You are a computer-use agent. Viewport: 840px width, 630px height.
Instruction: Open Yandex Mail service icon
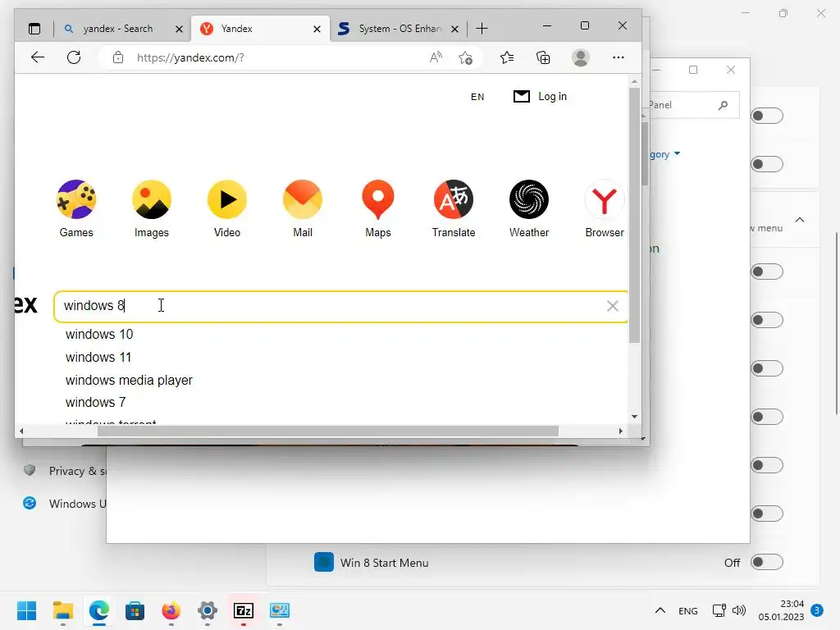[303, 199]
